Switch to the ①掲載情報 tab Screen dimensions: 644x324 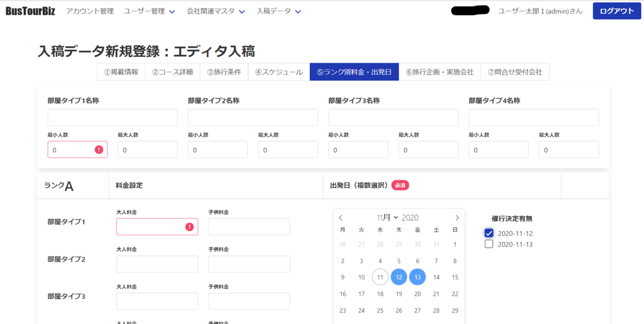[x=121, y=71]
